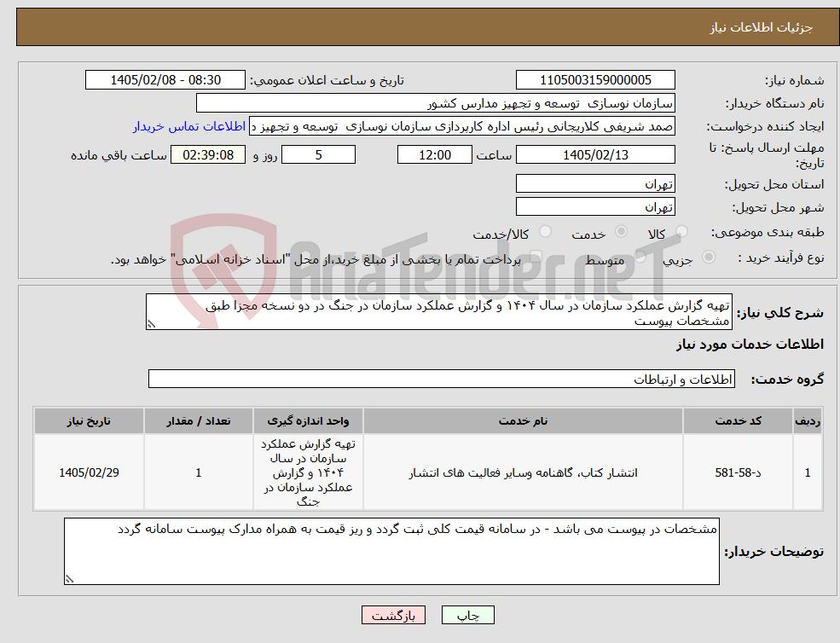
Task: Click the buyer organization name field
Action: click(x=436, y=103)
